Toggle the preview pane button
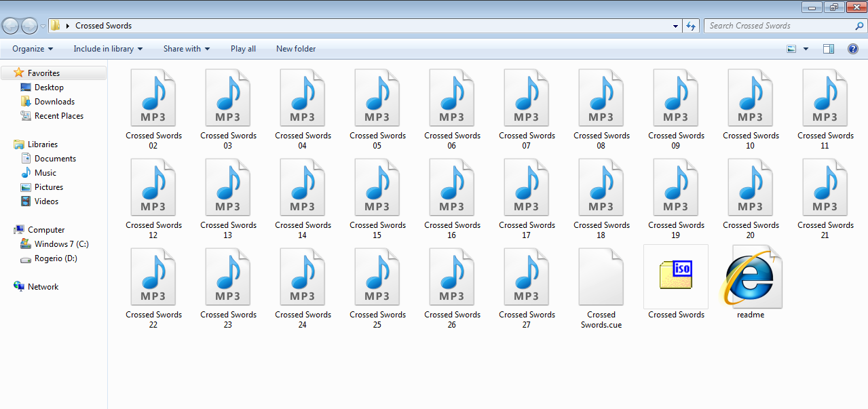This screenshot has height=409, width=868. [x=828, y=49]
